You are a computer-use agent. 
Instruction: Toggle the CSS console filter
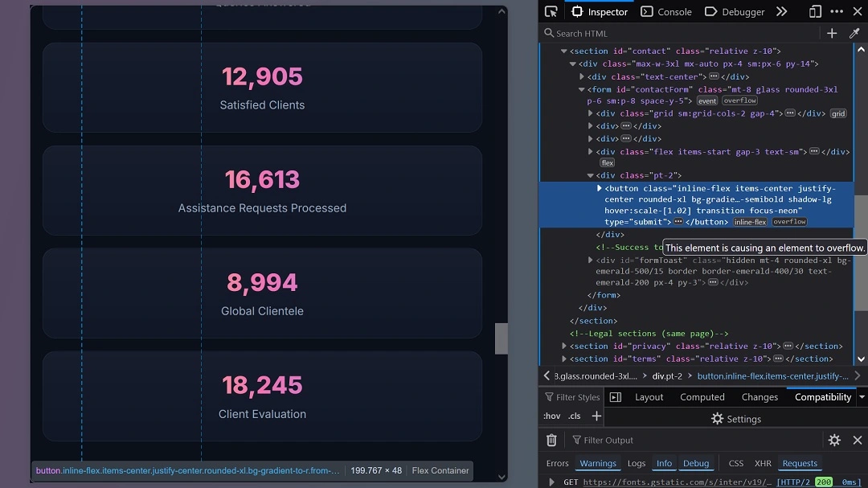[x=735, y=464]
